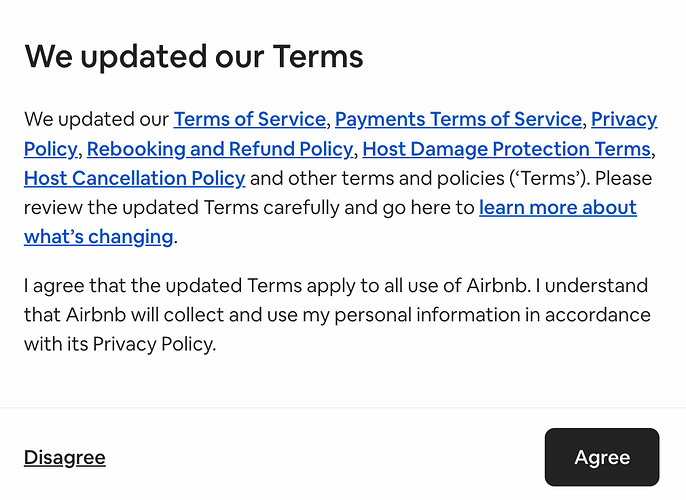Follow the "what's changing" link text
The image size is (686, 500).
(x=98, y=237)
